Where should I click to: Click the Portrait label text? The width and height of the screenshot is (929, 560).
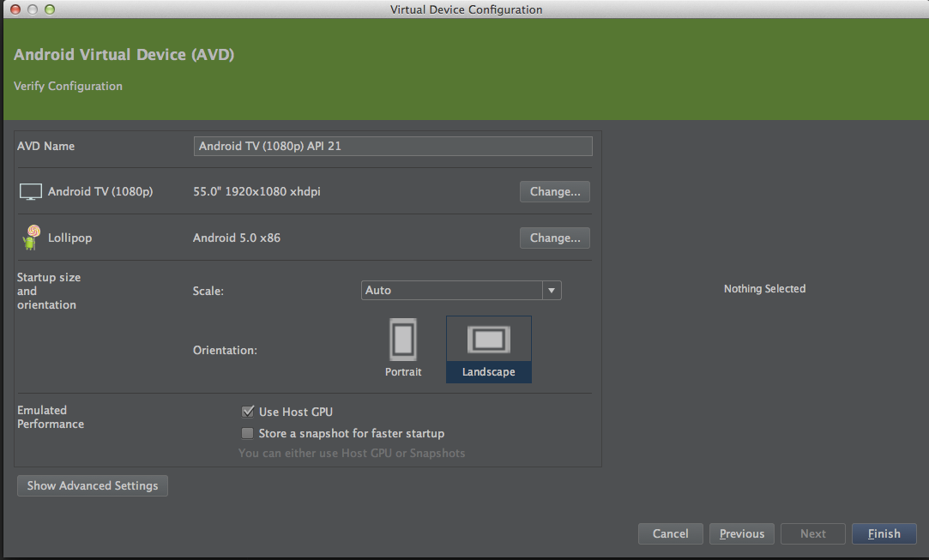point(403,372)
